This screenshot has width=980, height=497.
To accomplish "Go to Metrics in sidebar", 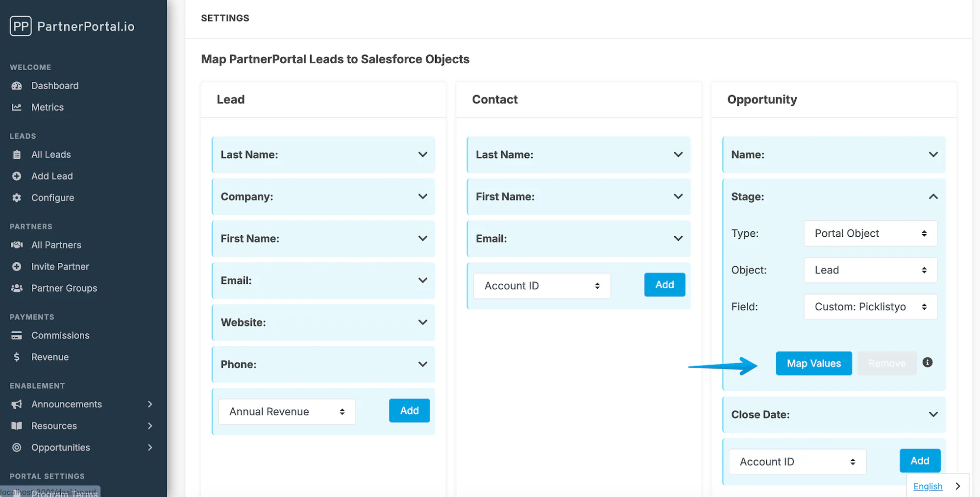I will click(x=48, y=107).
